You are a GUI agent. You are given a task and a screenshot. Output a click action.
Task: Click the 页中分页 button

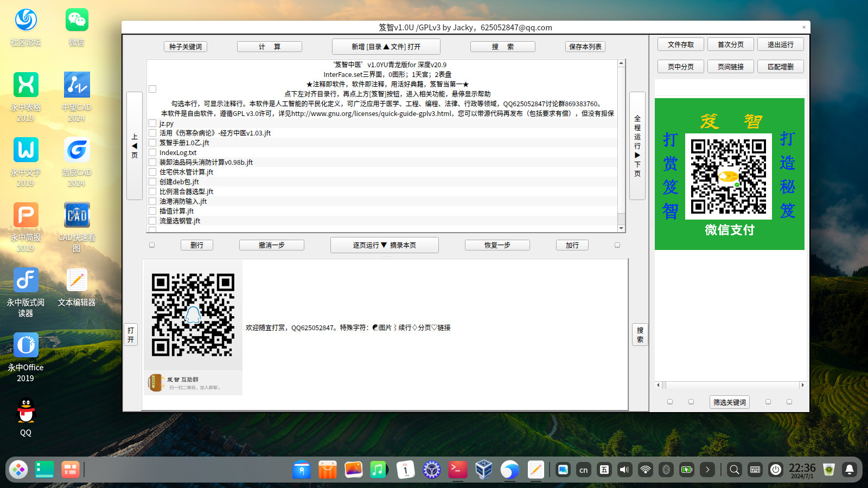point(681,67)
